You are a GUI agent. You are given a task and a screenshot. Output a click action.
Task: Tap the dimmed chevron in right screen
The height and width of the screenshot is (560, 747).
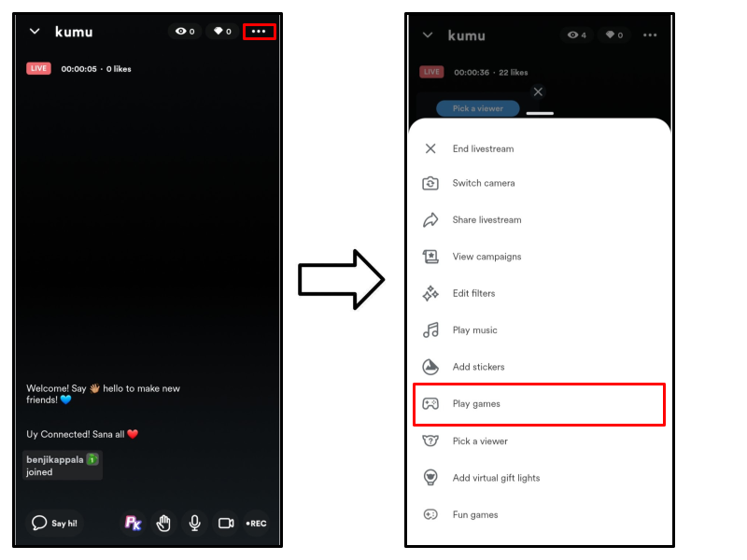click(x=428, y=35)
